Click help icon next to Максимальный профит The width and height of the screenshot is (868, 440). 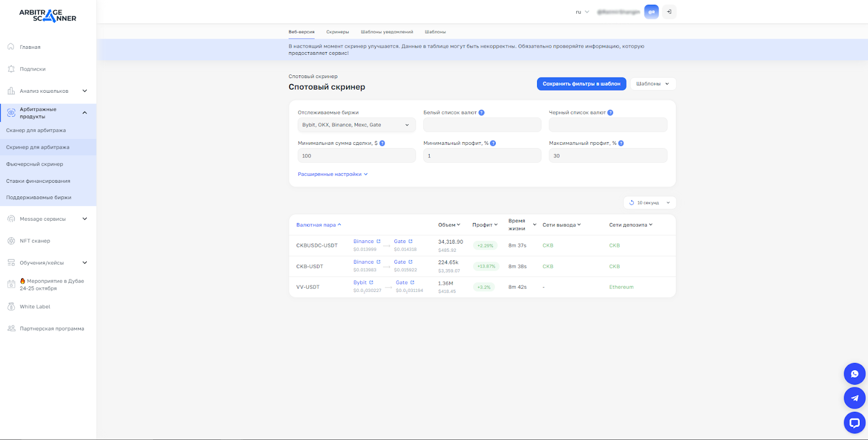click(621, 143)
